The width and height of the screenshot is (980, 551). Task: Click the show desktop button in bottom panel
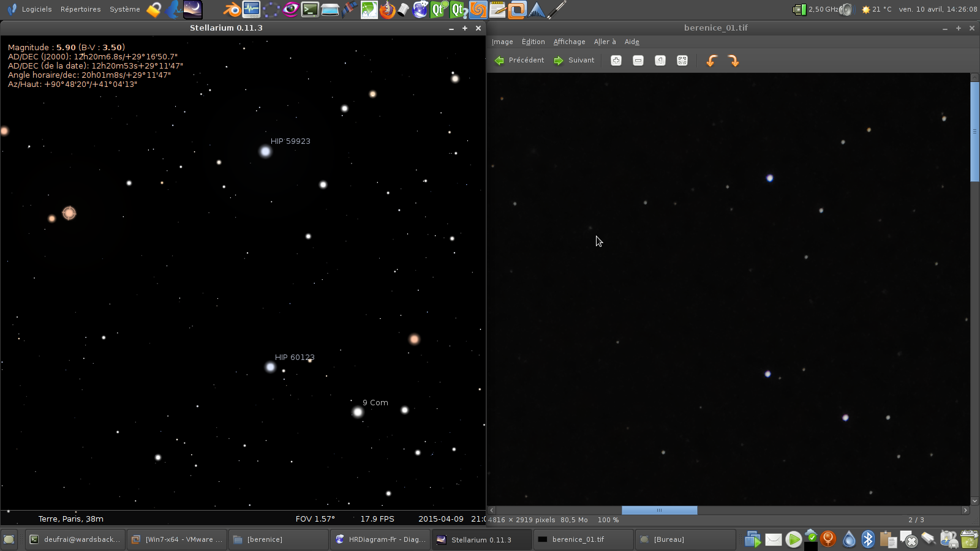tap(9, 539)
